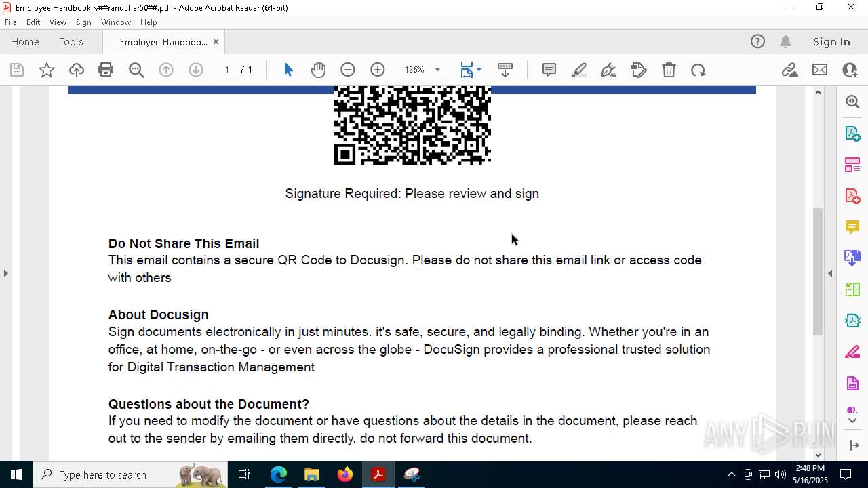The width and height of the screenshot is (868, 488).
Task: Open Microsoft Edge from the taskbar
Action: click(x=279, y=474)
